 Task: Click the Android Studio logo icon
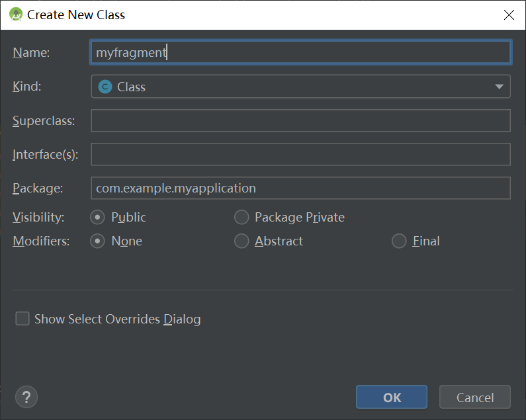pyautogui.click(x=16, y=15)
